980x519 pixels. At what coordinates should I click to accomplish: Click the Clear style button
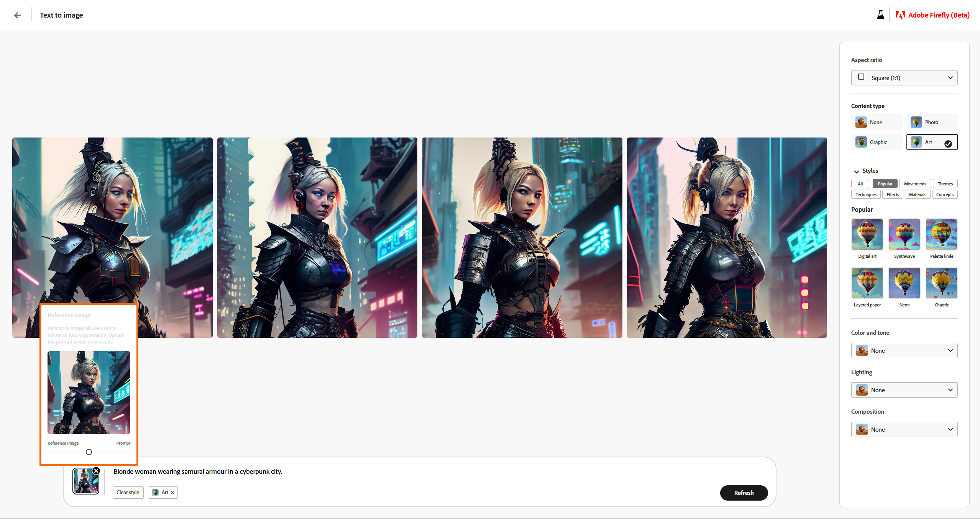coord(128,493)
